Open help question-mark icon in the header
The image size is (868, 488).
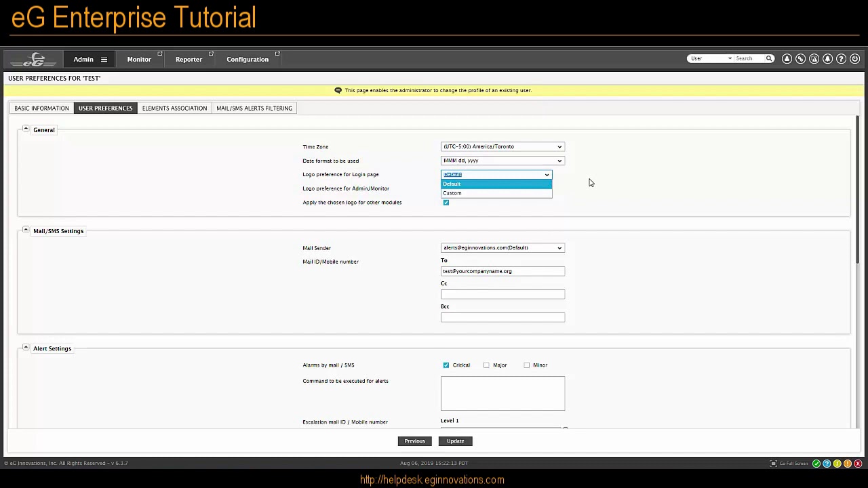coord(841,59)
